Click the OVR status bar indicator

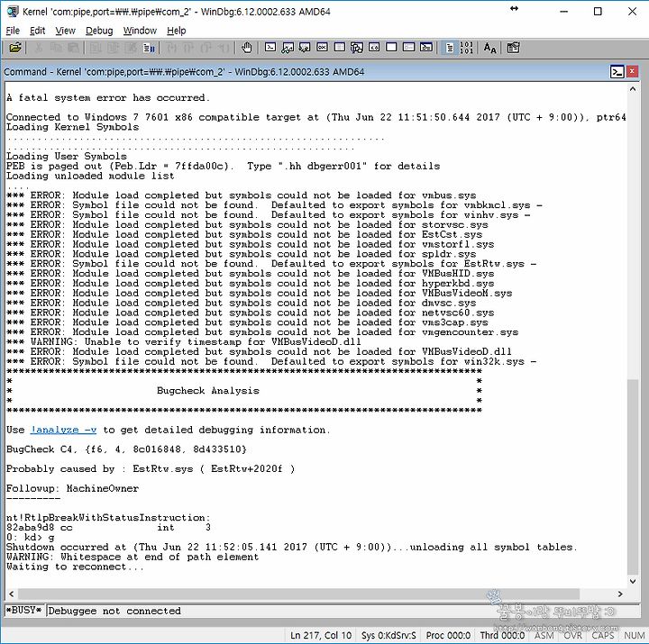tap(573, 635)
